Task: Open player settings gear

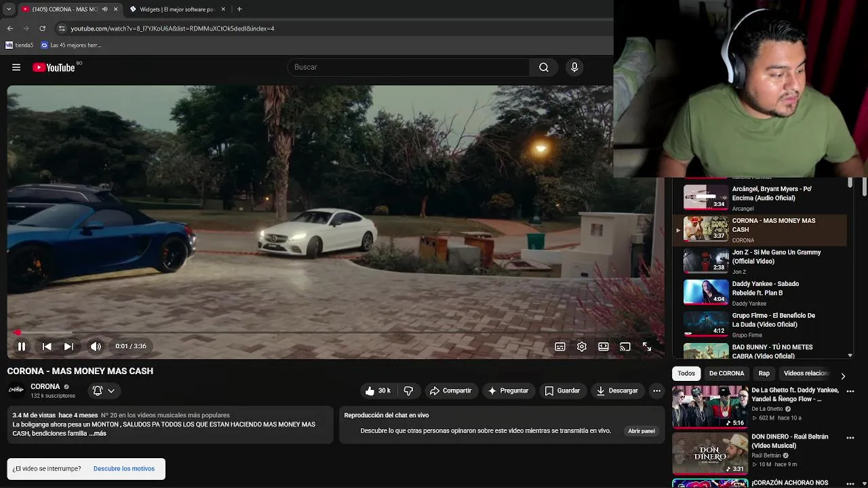Action: click(582, 346)
